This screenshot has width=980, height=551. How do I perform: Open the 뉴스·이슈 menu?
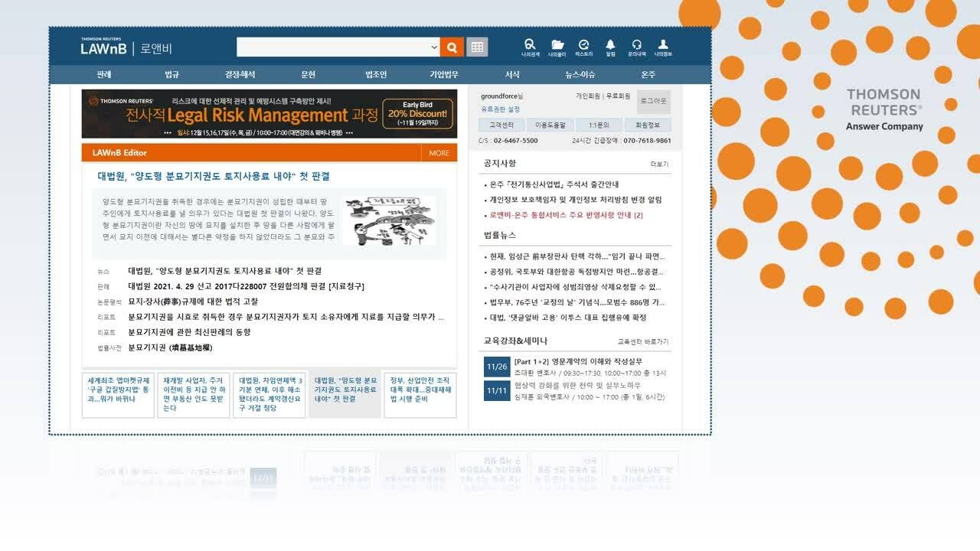pos(580,75)
